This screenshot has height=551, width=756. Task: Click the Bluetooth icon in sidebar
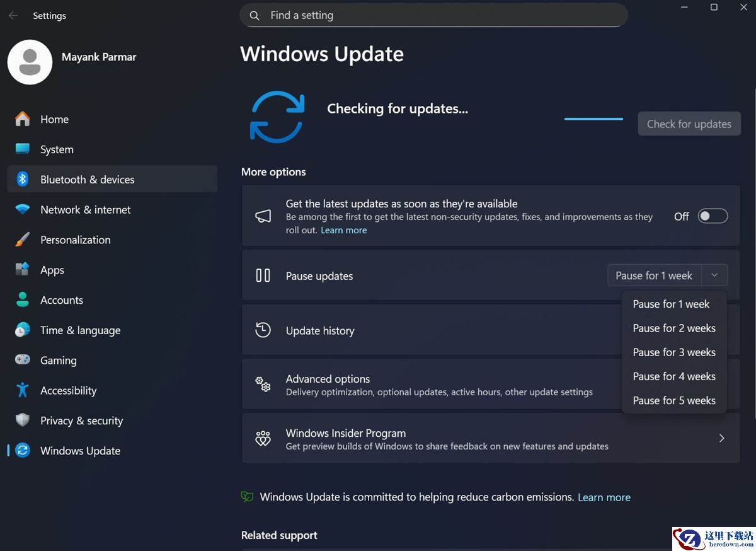coord(23,179)
